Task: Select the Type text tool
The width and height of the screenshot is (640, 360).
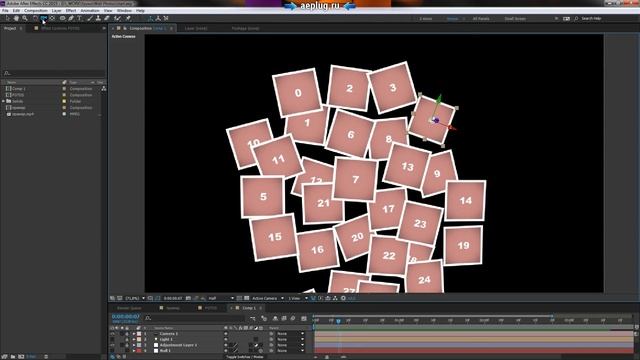Action: tap(80, 18)
